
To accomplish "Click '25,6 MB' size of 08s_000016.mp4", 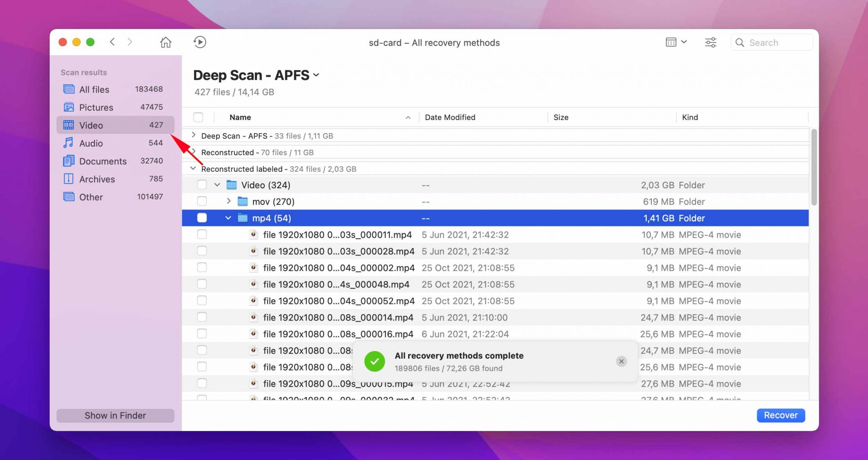I will pyautogui.click(x=657, y=334).
